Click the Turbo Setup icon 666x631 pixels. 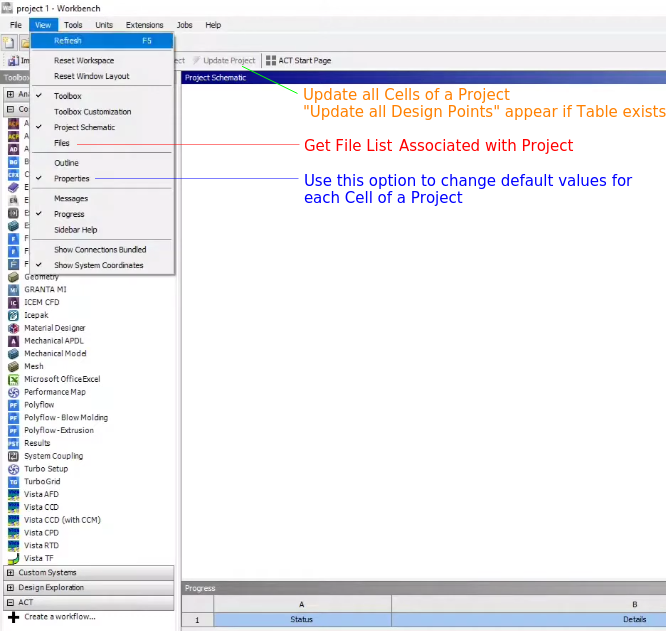click(14, 469)
